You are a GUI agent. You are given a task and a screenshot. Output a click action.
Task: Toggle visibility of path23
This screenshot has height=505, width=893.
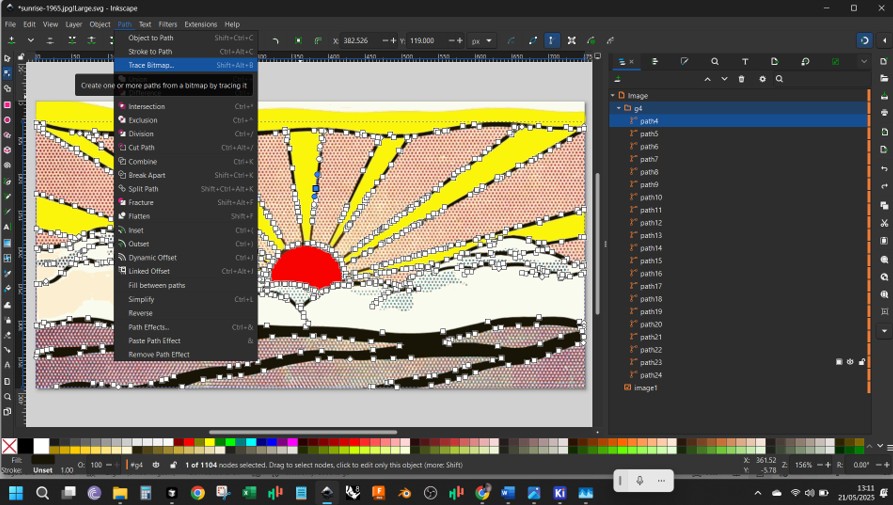(x=850, y=362)
